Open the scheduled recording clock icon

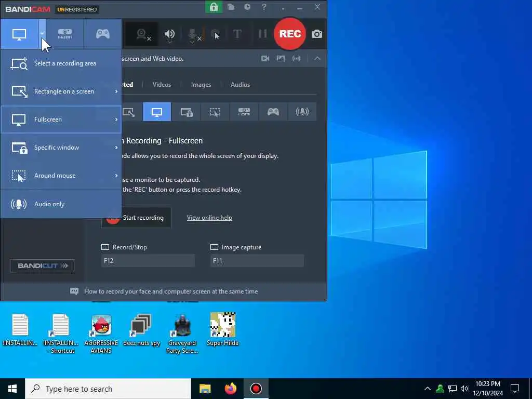pos(247,7)
